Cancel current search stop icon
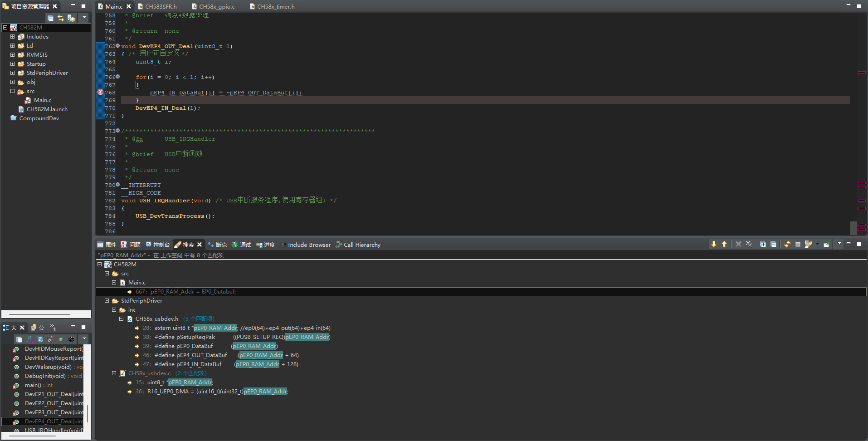This screenshot has width=868, height=441. click(798, 244)
